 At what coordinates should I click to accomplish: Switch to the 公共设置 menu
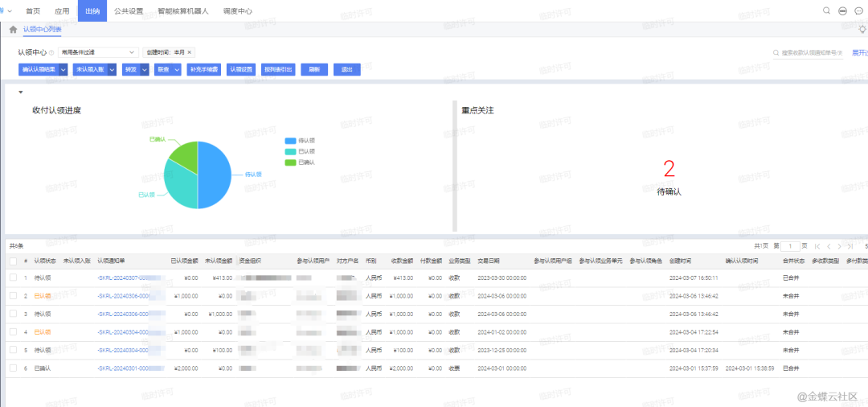129,11
